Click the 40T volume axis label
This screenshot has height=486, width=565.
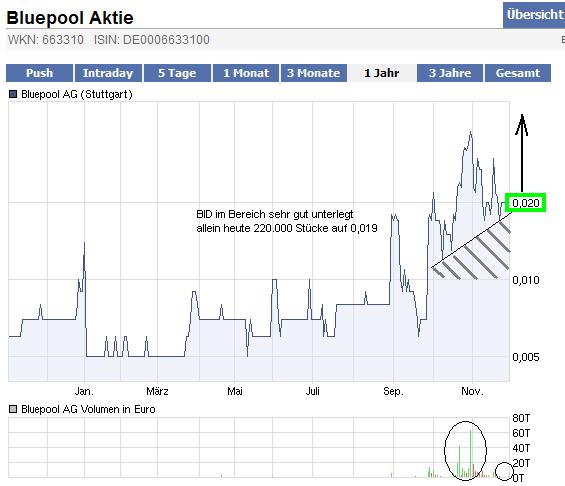coord(521,448)
